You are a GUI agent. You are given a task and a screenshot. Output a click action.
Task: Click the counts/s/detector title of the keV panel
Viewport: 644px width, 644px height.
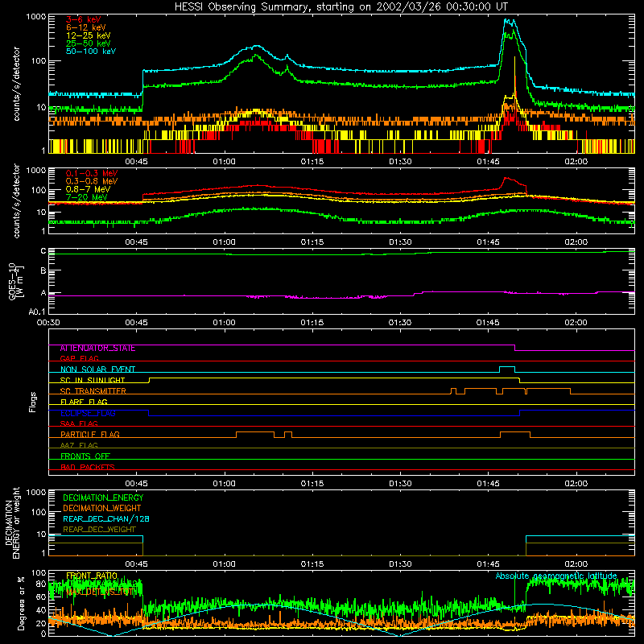(16, 84)
